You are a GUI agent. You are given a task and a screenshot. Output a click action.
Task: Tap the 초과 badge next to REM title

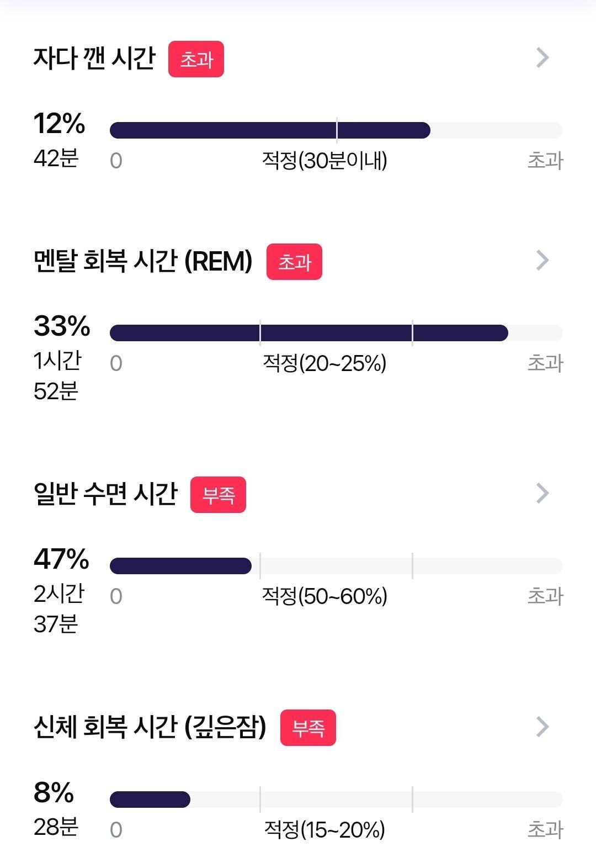pos(294,262)
